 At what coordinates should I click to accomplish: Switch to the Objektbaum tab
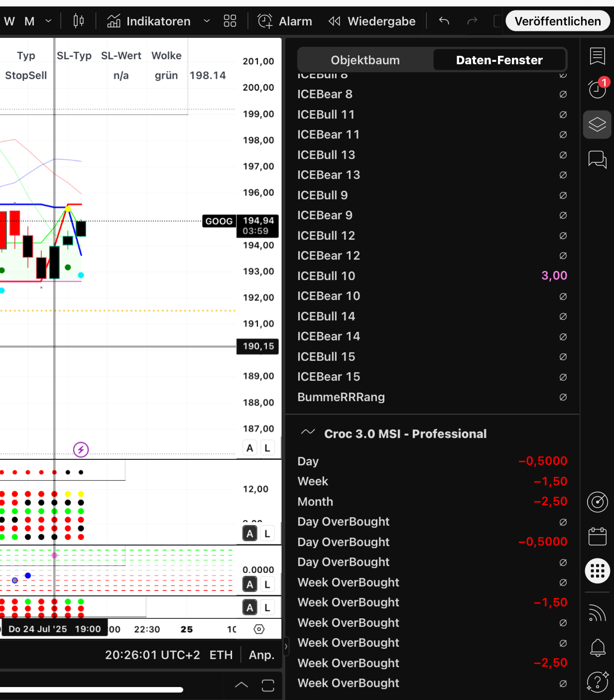click(x=365, y=60)
